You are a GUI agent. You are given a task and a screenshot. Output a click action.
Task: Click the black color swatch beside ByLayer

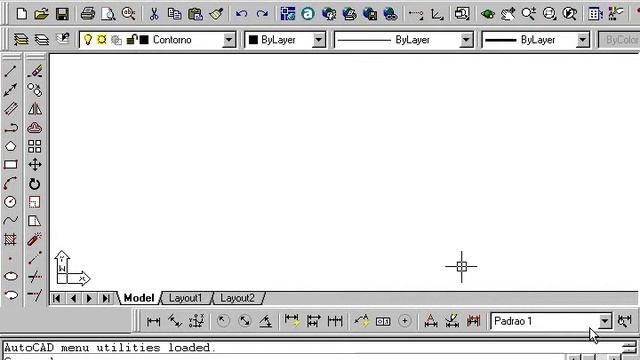(253, 40)
